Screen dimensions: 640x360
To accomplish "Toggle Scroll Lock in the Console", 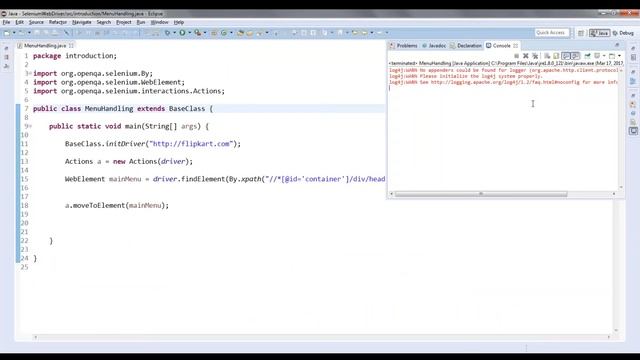I will tap(556, 56).
